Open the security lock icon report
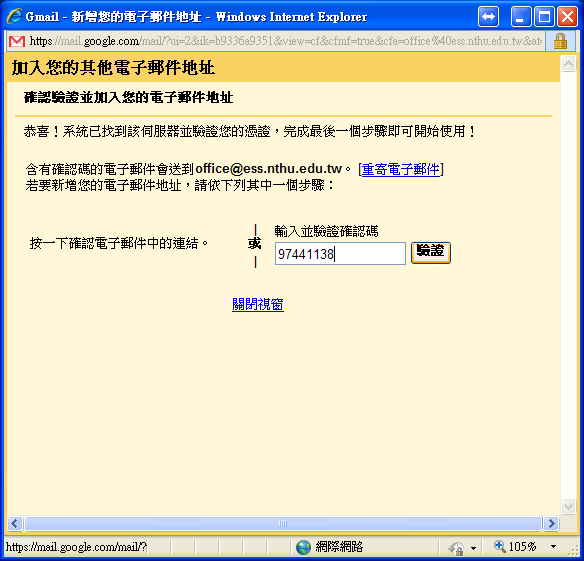Screen dimensions: 584x561 coord(560,41)
